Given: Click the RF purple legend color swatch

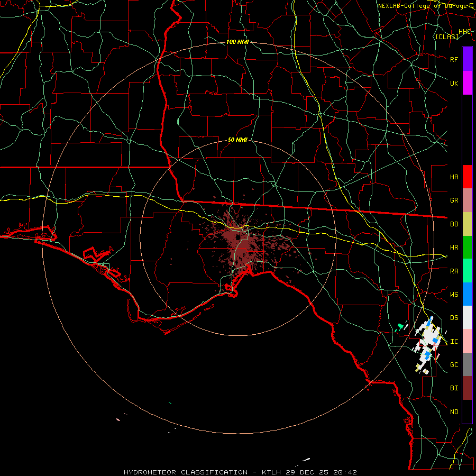Looking at the screenshot, I should (467, 59).
